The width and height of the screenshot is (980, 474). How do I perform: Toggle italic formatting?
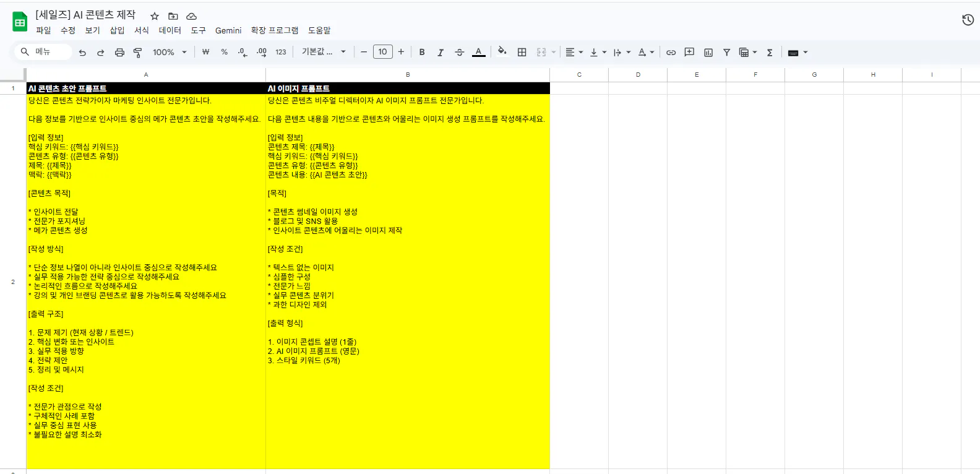441,52
